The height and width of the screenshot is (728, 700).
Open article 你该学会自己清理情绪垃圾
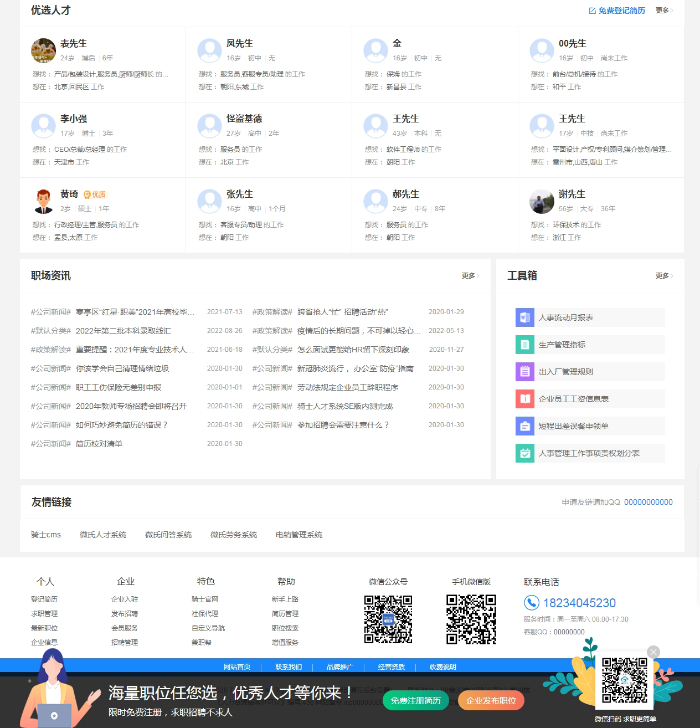[x=122, y=368]
